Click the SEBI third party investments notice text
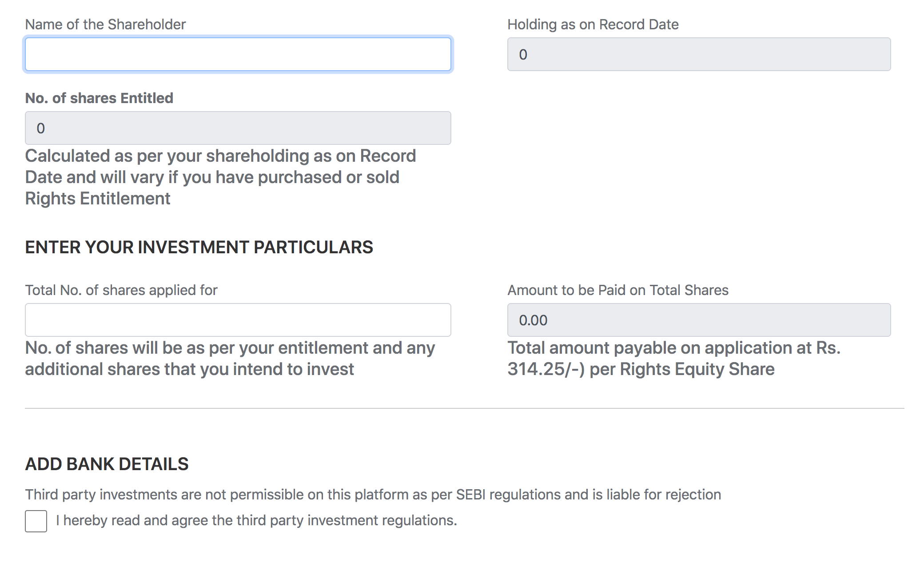 point(373,495)
